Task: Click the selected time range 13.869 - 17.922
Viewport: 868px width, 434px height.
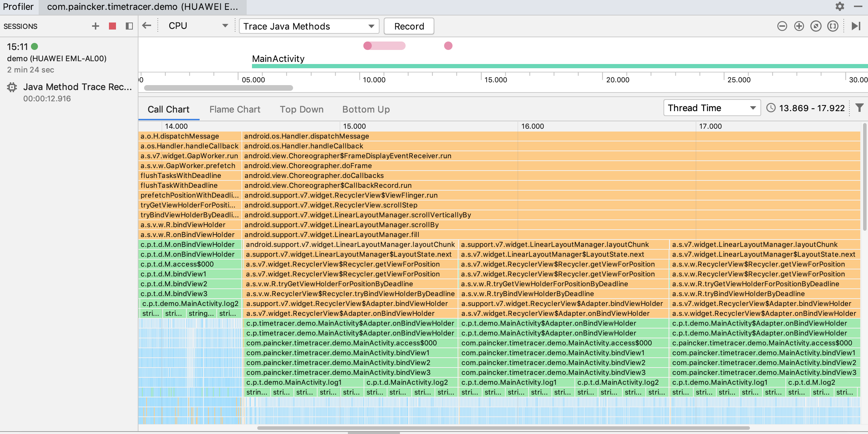Action: (x=812, y=108)
